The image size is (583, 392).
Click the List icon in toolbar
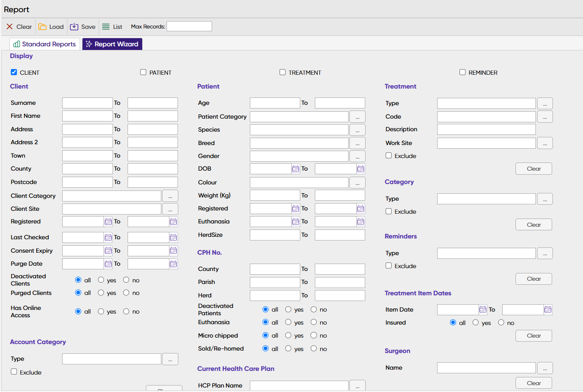(x=106, y=27)
